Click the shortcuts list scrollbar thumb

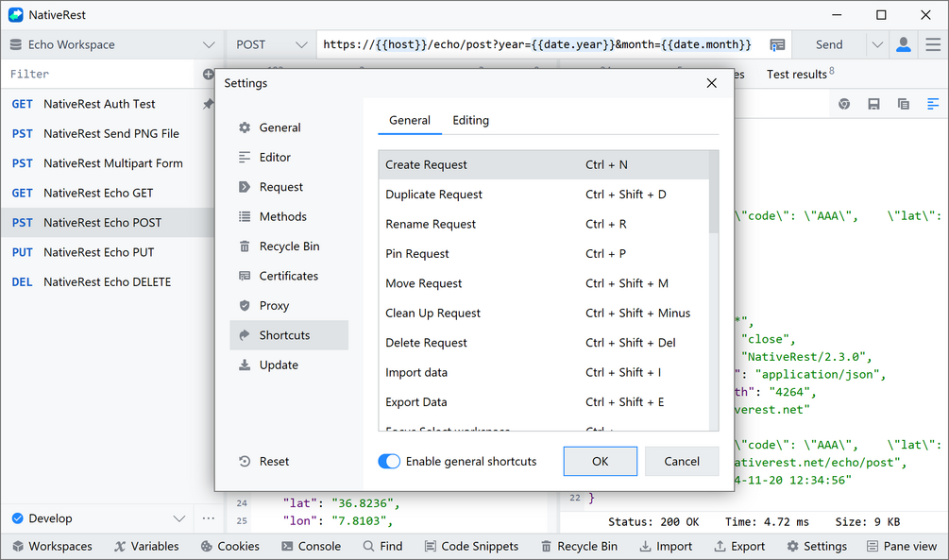coord(714,192)
